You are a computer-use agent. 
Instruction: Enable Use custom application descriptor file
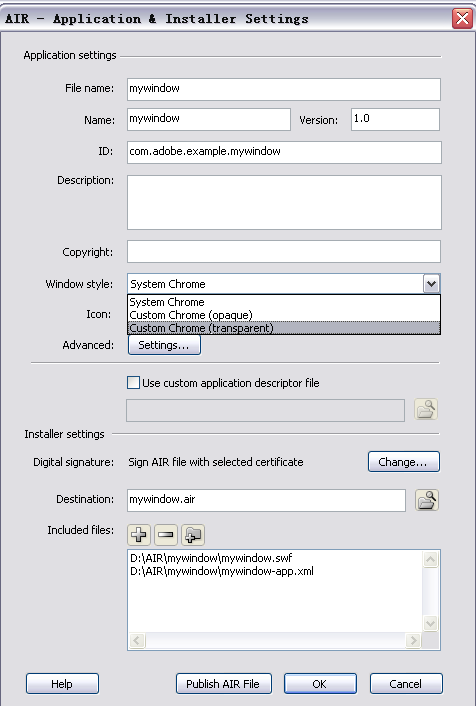[133, 383]
